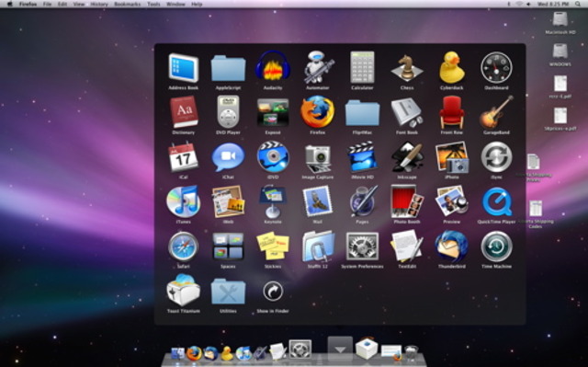Viewport: 588px width, 367px height.
Task: Activate Exposé from the stack grid
Action: point(273,112)
